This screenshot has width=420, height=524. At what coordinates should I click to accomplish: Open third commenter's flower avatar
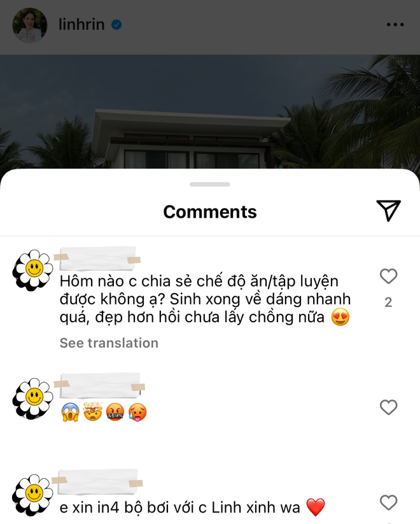click(32, 495)
